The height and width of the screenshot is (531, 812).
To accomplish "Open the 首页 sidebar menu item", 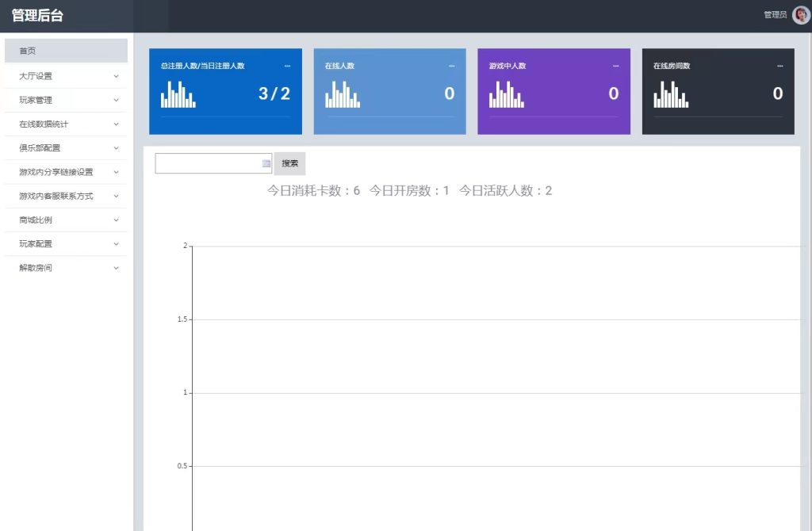I will [x=66, y=51].
